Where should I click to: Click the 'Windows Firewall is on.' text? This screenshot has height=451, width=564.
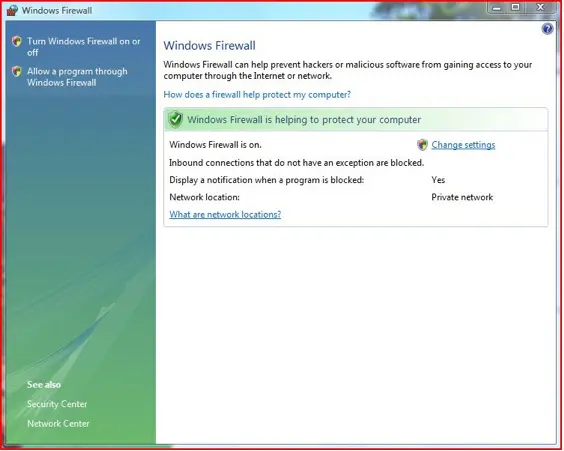coord(215,145)
